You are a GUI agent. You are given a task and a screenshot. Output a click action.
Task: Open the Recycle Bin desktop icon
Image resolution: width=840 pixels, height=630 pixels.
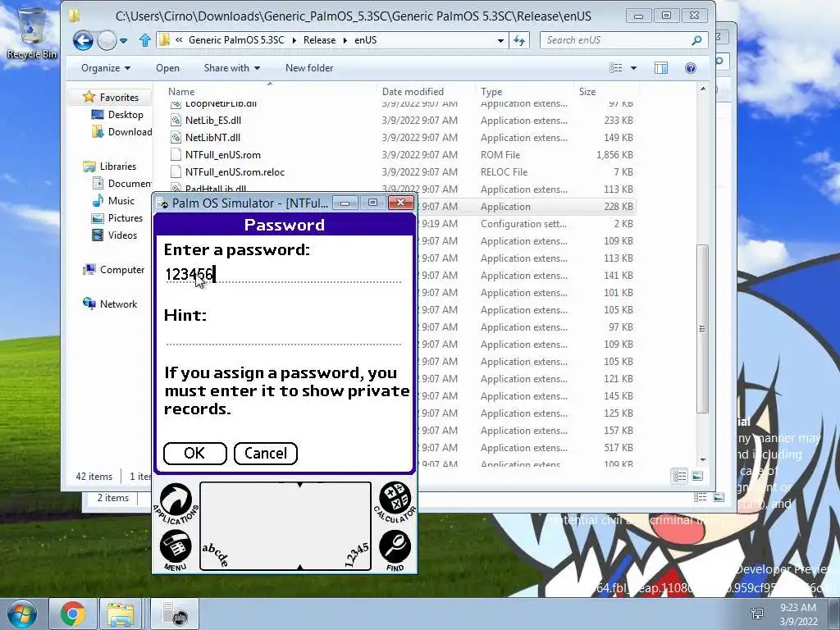[x=32, y=32]
